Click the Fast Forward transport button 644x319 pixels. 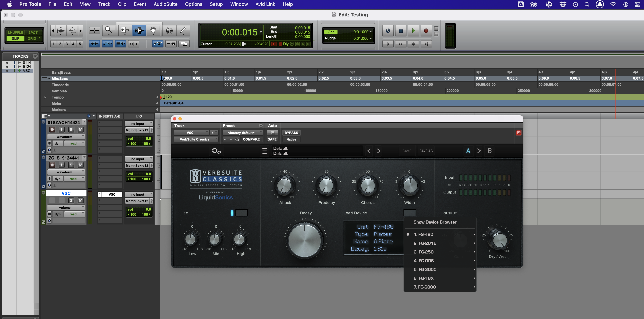point(413,44)
